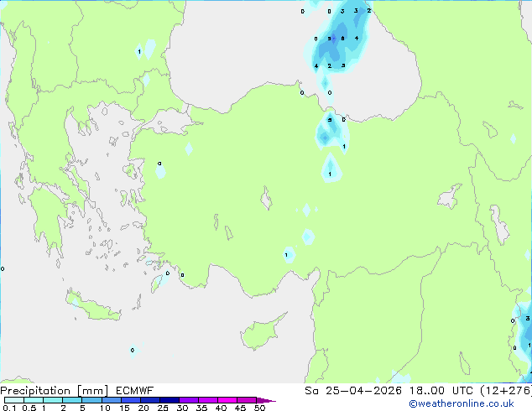The height and width of the screenshot is (411, 532).
Task: Select the 45–50 mm legend swatch
Action: point(247,400)
